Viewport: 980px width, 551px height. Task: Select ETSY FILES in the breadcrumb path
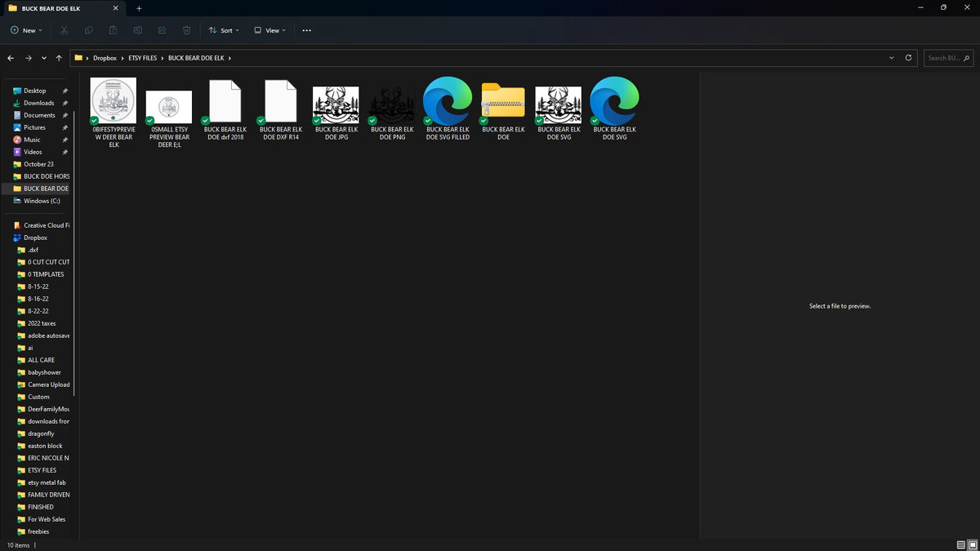point(143,58)
